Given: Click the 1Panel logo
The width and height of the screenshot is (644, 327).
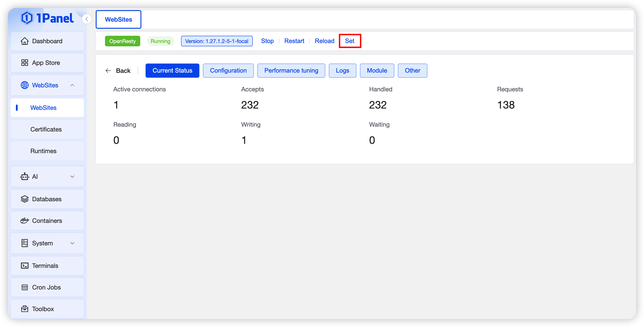Looking at the screenshot, I should (47, 18).
